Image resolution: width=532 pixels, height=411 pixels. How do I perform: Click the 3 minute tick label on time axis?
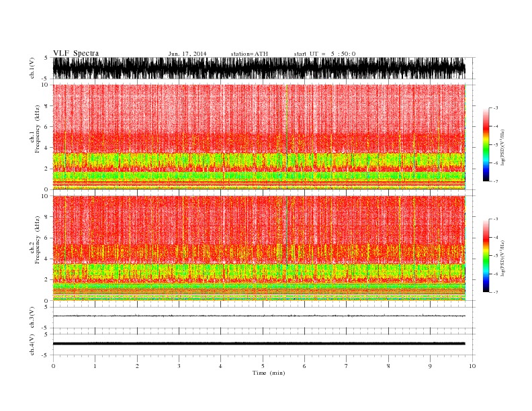[179, 366]
